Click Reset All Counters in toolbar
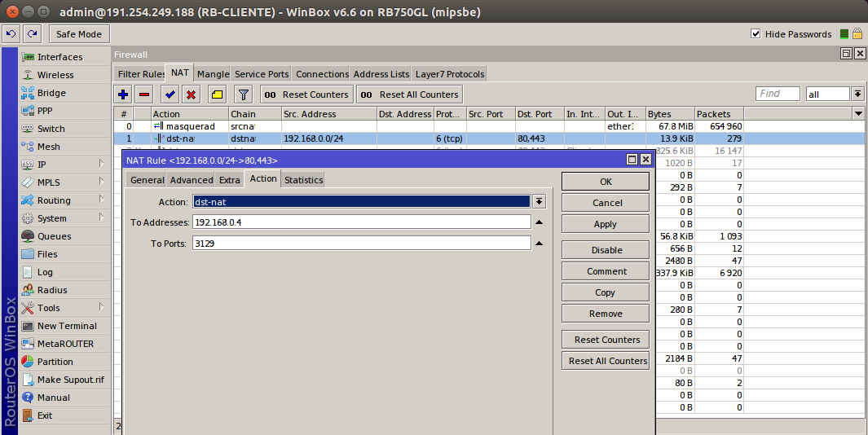Viewport: 868px width, 435px height. tap(410, 94)
